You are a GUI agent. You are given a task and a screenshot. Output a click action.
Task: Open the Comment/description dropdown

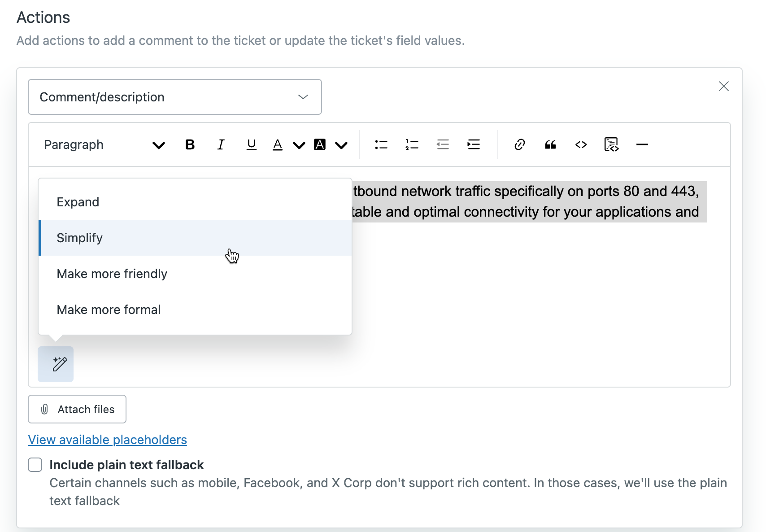click(174, 97)
